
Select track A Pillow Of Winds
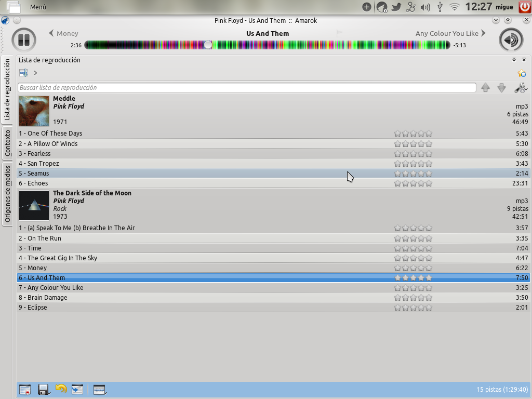[x=273, y=143]
